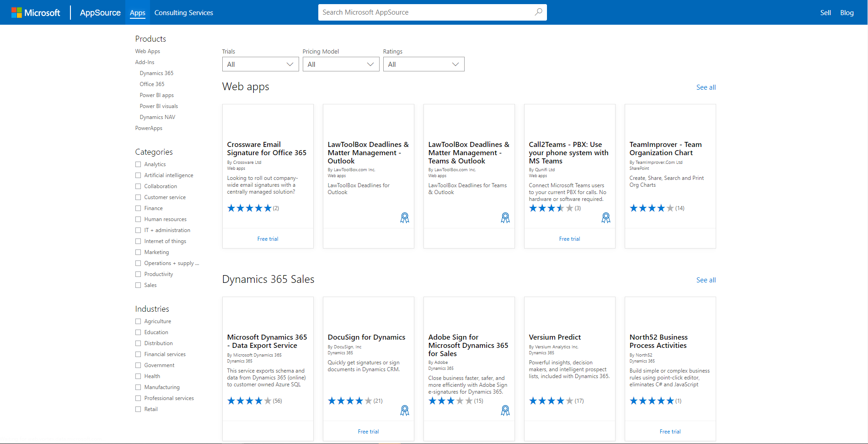This screenshot has height=444, width=868.
Task: Toggle the Productivity checkbox
Action: point(138,274)
